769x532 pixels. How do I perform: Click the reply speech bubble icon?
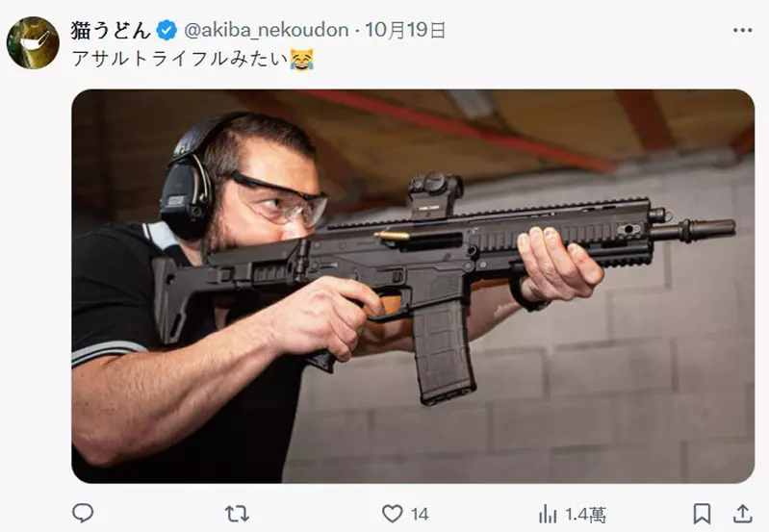pyautogui.click(x=83, y=514)
